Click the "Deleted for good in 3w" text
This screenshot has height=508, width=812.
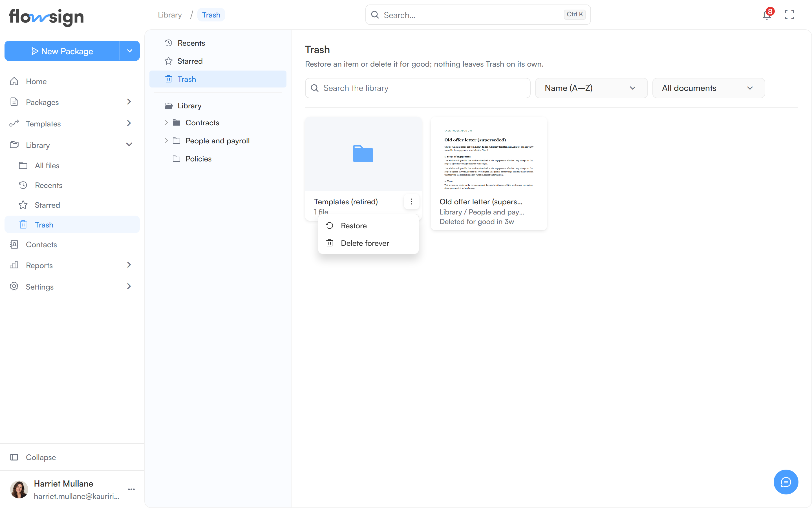477,222
